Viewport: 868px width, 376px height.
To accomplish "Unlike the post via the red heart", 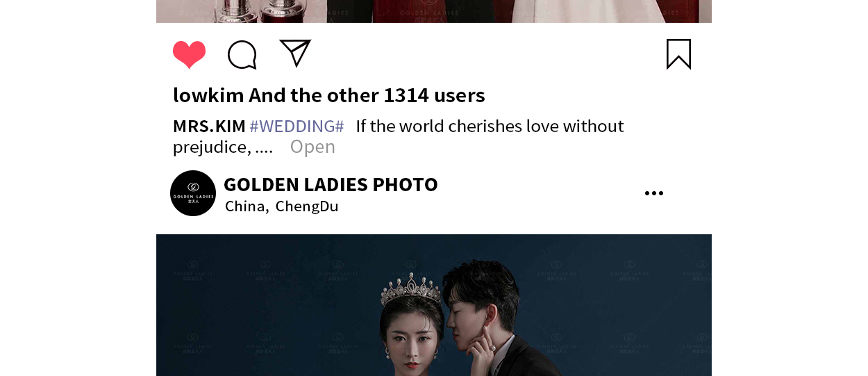I will tap(190, 55).
